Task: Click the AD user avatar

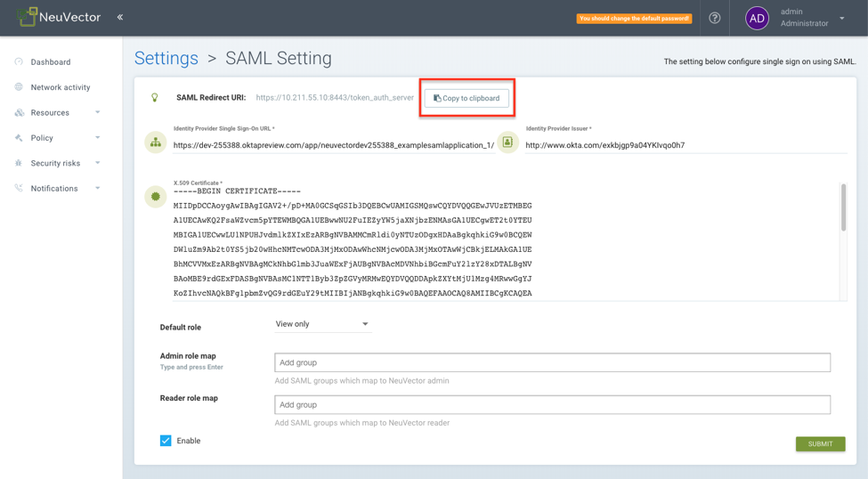Action: [x=757, y=19]
